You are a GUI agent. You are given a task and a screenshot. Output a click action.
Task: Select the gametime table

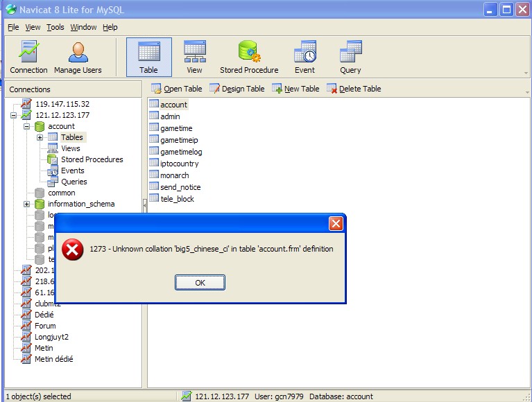pyautogui.click(x=176, y=128)
